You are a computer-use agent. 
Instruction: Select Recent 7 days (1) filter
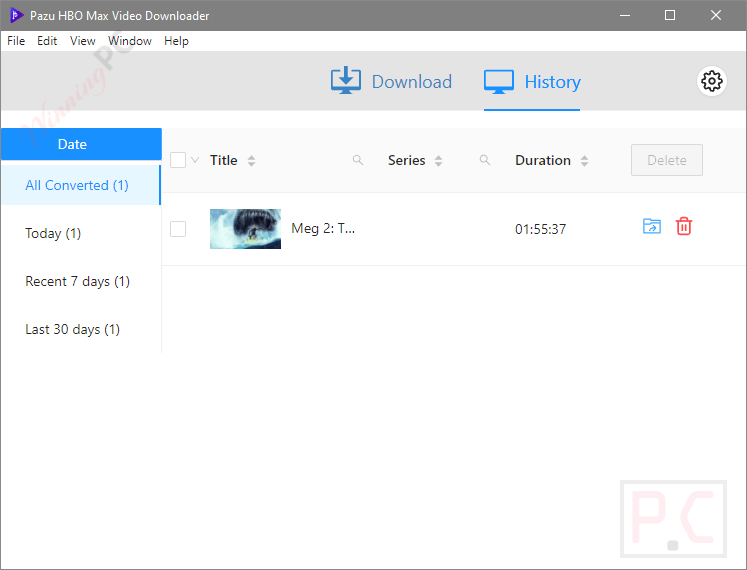(x=81, y=281)
